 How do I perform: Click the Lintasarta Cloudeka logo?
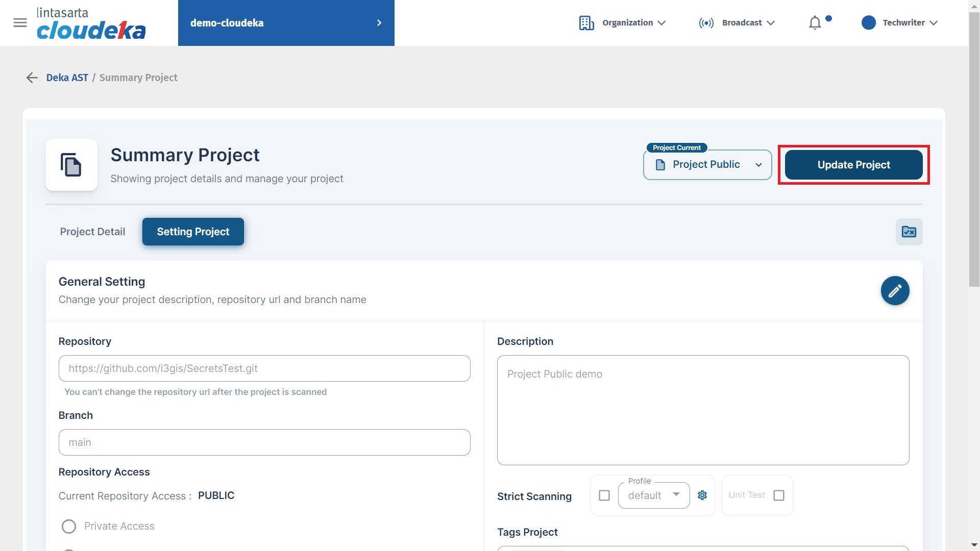[91, 23]
